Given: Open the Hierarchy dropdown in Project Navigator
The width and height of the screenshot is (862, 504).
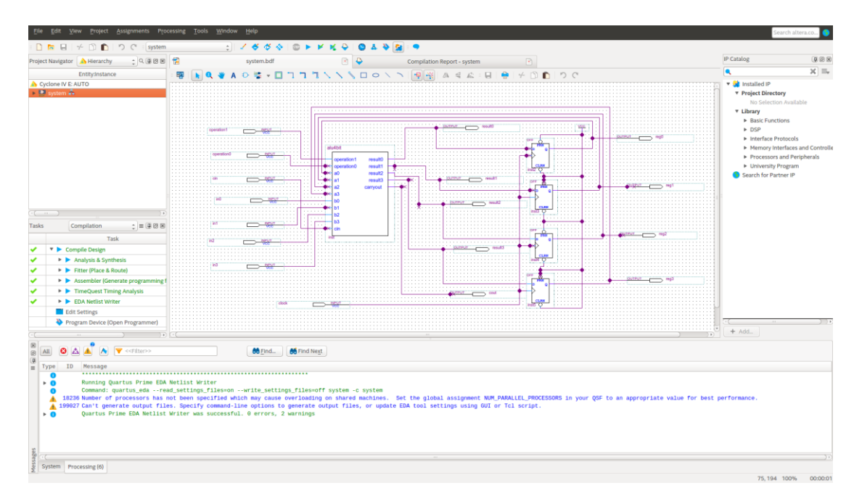Looking at the screenshot, I should (x=107, y=62).
